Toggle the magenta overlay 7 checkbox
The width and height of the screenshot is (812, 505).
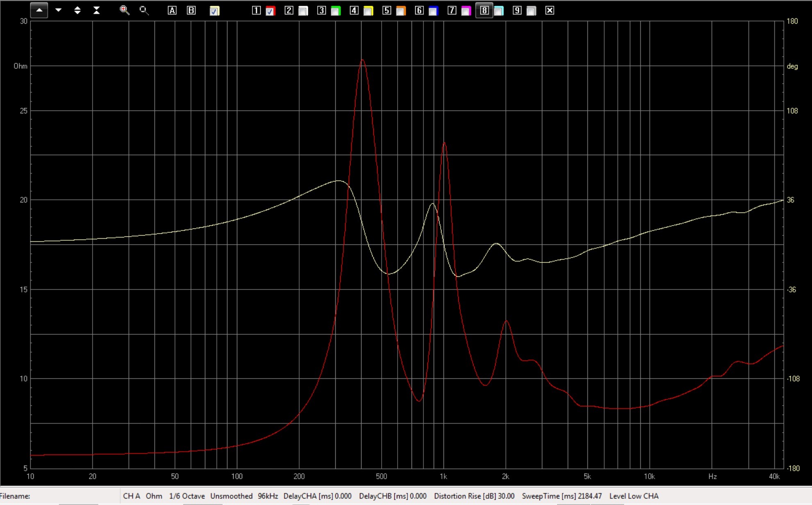point(466,11)
